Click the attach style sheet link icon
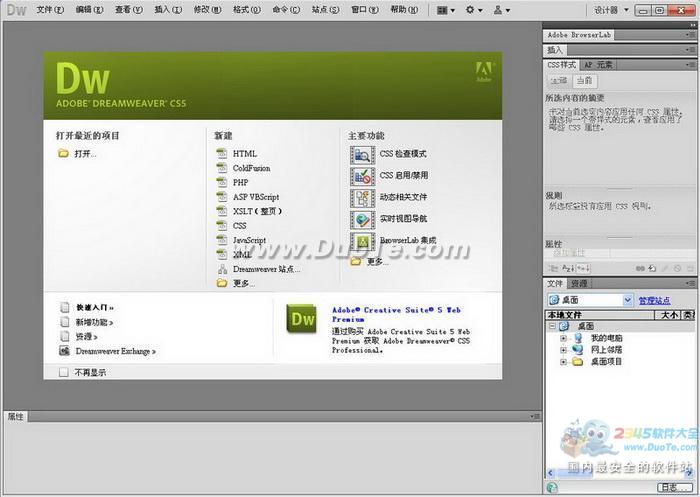Viewport: 700px width, 497px height. (640, 268)
